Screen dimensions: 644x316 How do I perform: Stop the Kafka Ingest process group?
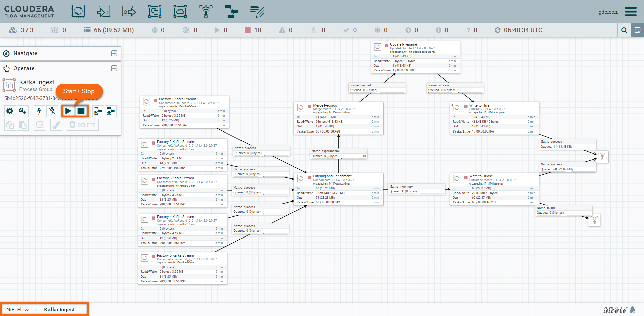(81, 111)
